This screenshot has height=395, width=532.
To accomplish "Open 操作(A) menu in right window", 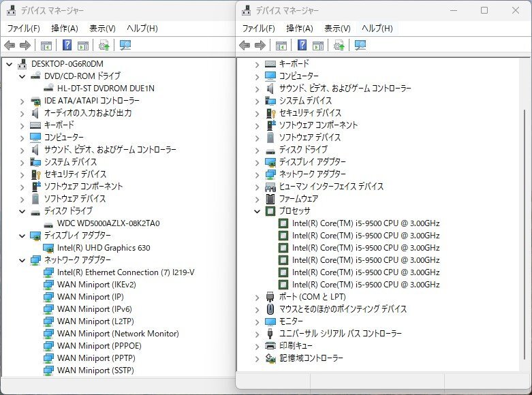I will 299,28.
